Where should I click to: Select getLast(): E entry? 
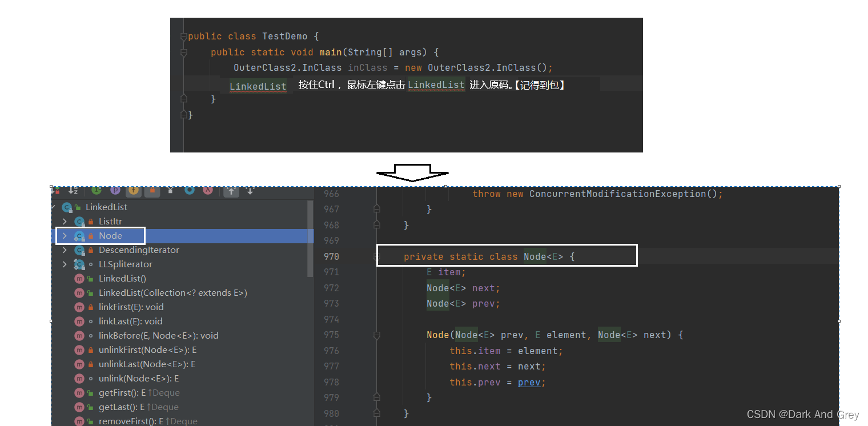click(x=122, y=407)
